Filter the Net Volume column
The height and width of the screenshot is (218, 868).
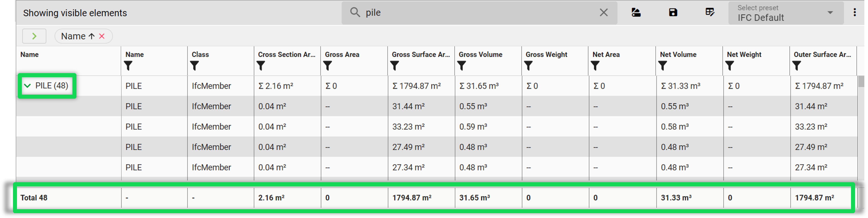point(663,66)
